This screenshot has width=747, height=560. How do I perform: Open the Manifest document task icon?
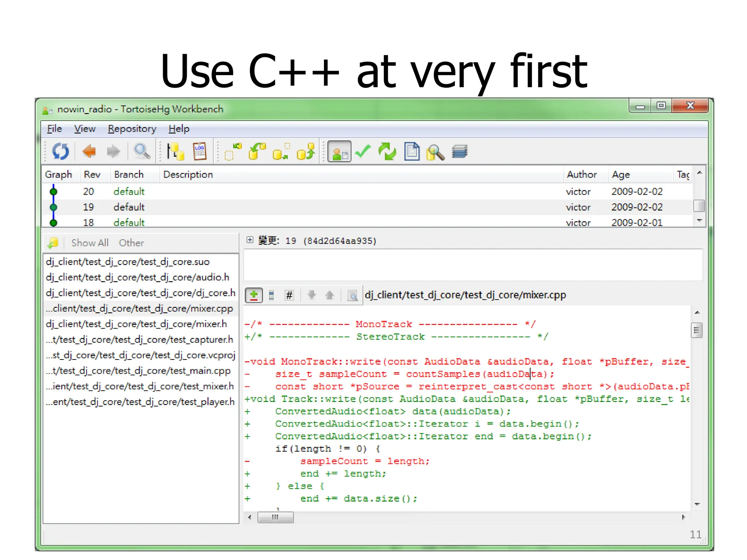coord(412,151)
